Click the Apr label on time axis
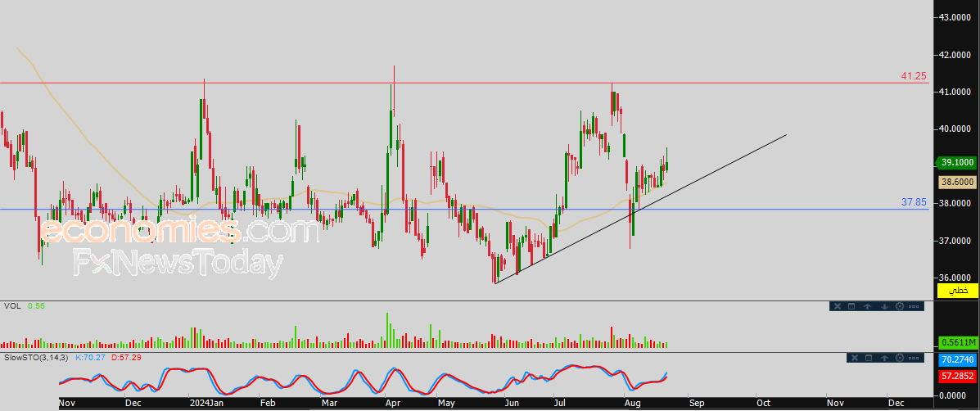 tap(392, 404)
